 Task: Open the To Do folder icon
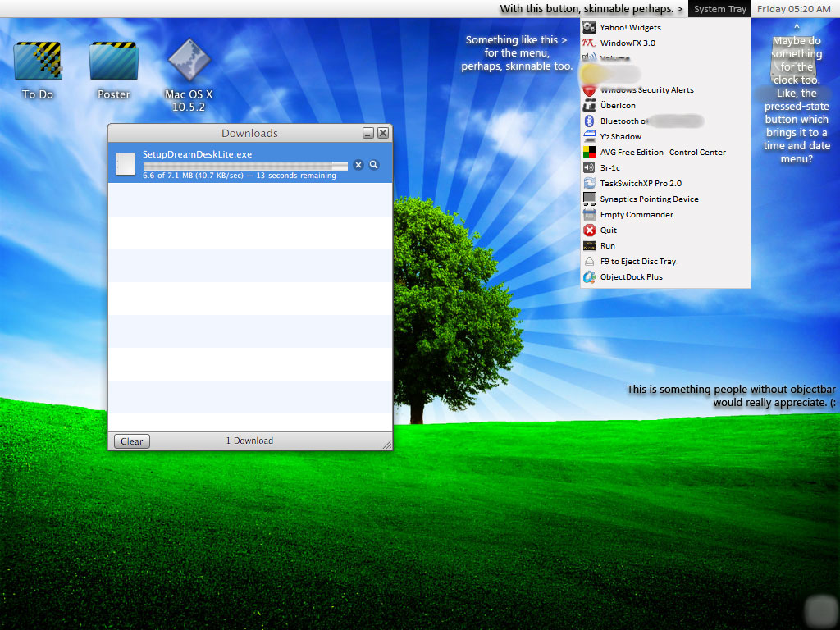coord(38,61)
